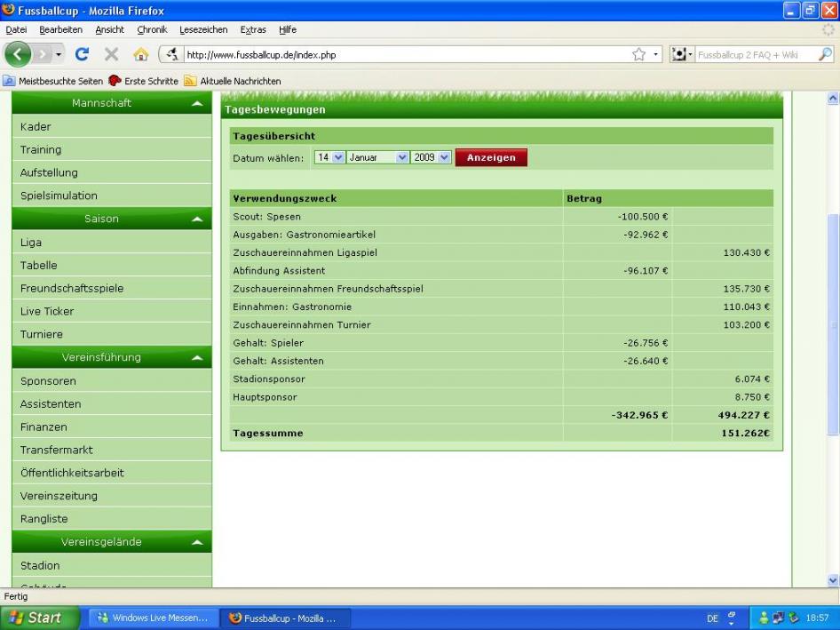
Task: Open Windows Live Messenger from taskbar
Action: point(153,618)
